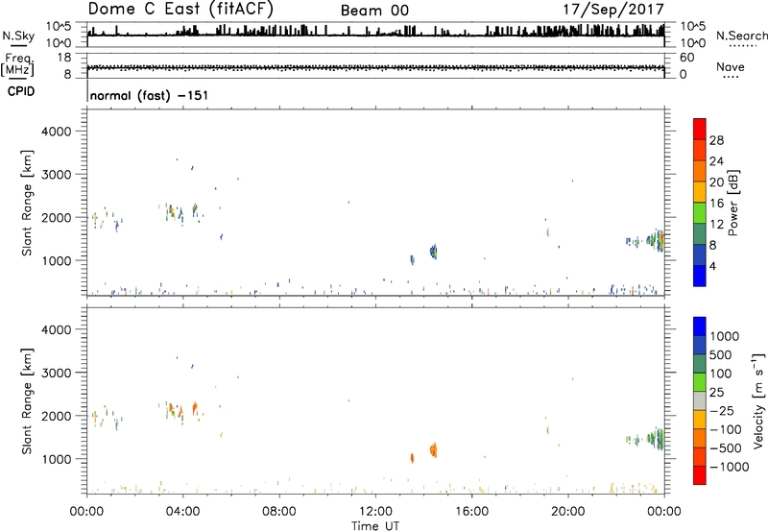Click the "3000" tick of the power panel
This screenshot has width=768, height=532.
click(x=57, y=175)
